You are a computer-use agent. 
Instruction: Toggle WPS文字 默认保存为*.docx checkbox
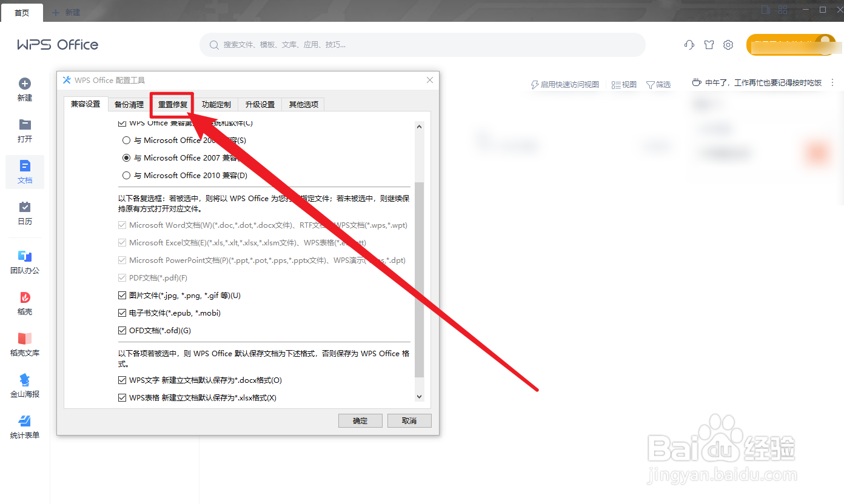pos(122,380)
